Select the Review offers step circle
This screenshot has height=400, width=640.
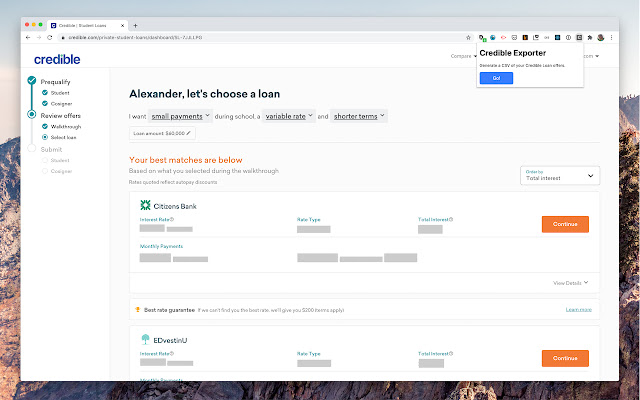(32, 114)
